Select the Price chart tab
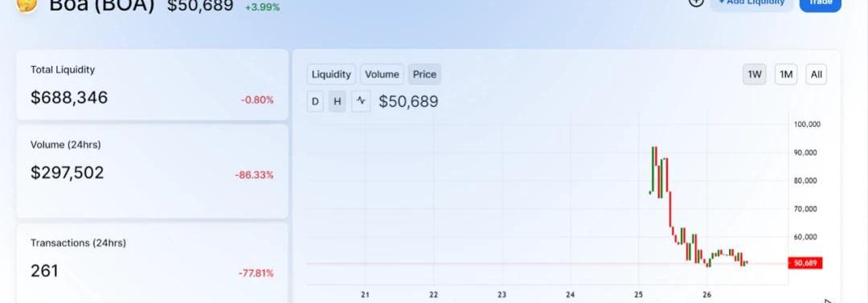 point(424,74)
